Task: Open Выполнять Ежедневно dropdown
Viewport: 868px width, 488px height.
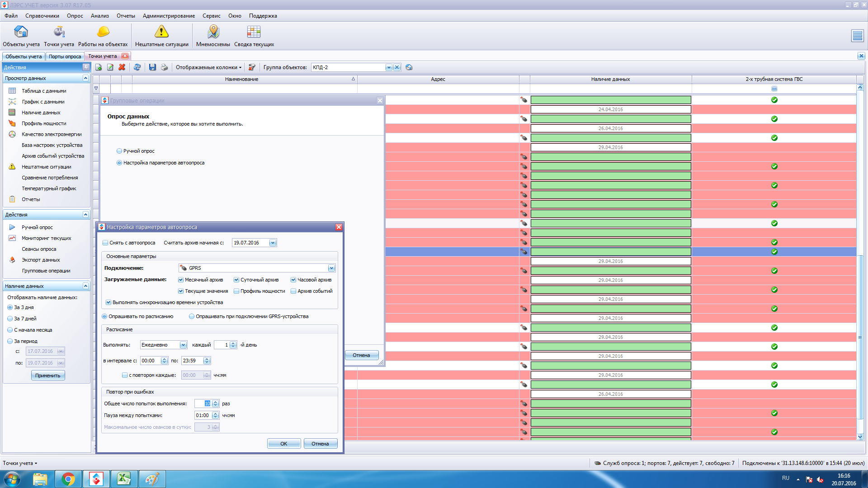Action: [183, 345]
